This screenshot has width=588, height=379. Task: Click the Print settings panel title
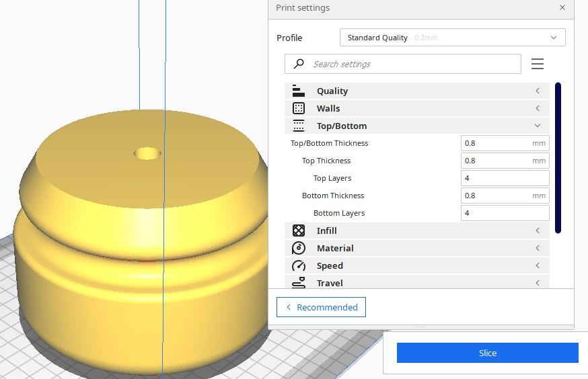tap(303, 8)
